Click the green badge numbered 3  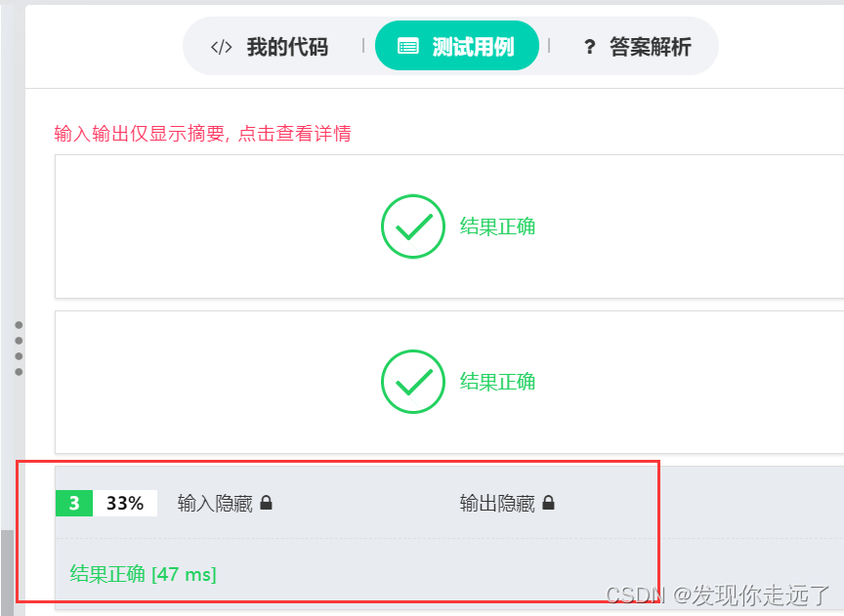[73, 502]
